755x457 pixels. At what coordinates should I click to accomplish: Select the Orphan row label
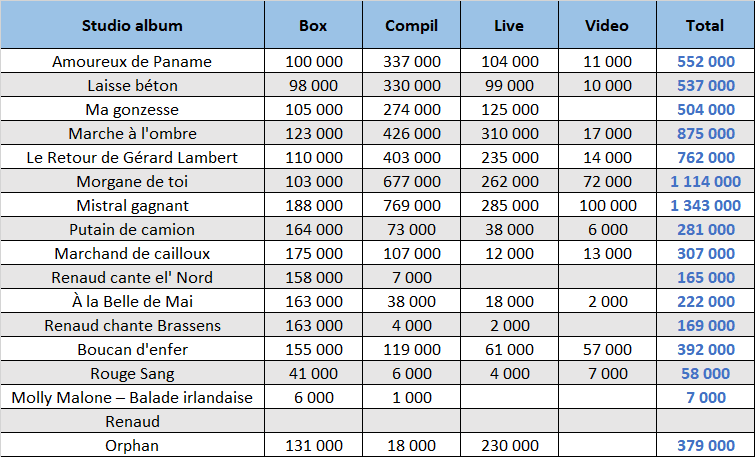click(132, 445)
